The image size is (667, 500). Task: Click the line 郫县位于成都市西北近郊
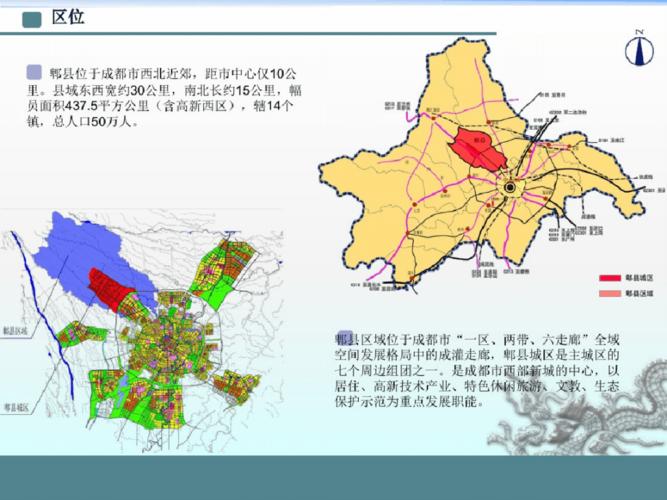click(x=173, y=74)
